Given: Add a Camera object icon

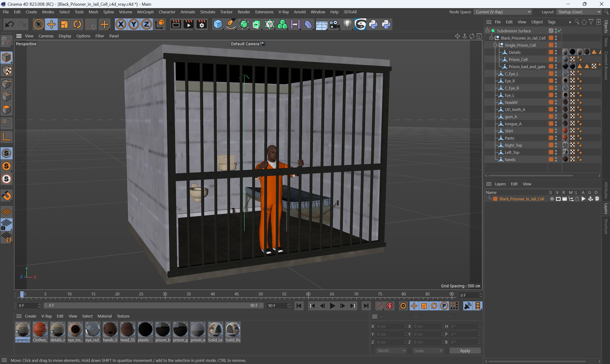Looking at the screenshot, I should click(334, 24).
